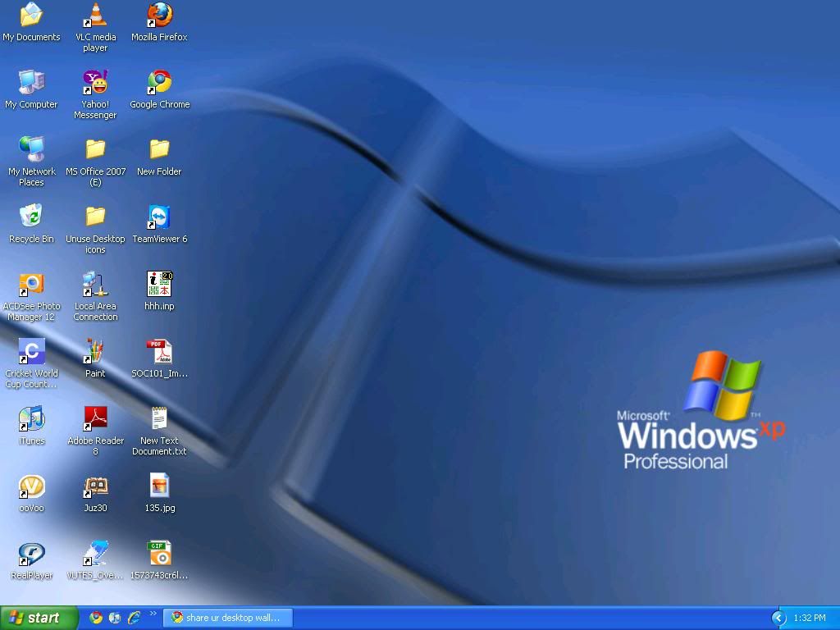Select the MS Office 2007 (E) folder
Viewport: 840px width, 630px height.
point(96,149)
